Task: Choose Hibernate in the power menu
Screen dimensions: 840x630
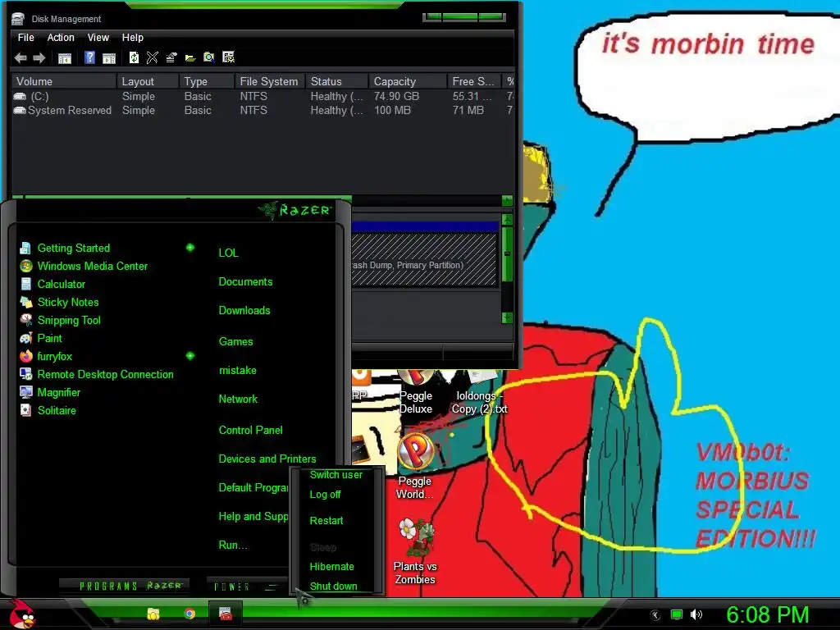Action: (x=331, y=567)
